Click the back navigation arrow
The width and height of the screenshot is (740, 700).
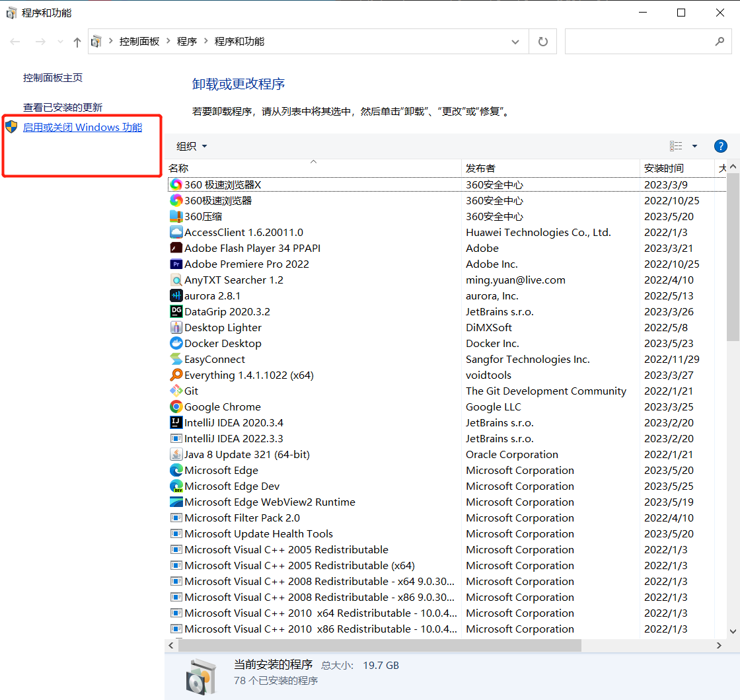point(15,42)
